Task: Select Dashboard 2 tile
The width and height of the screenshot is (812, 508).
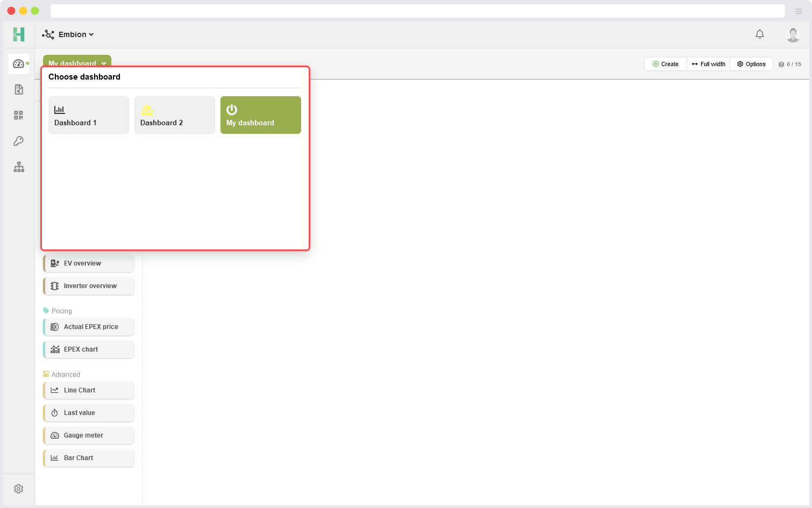Action: click(175, 115)
